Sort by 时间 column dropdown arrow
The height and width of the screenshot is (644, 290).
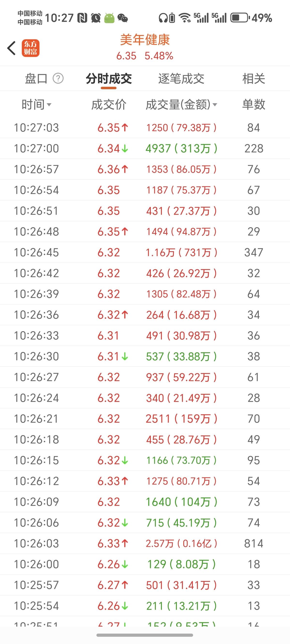(49, 105)
